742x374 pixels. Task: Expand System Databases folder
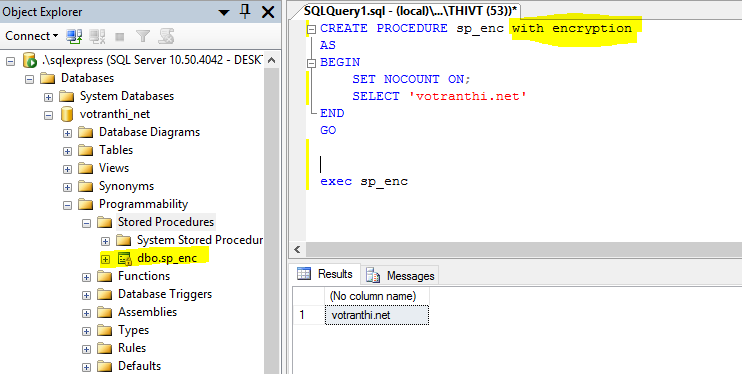click(48, 97)
